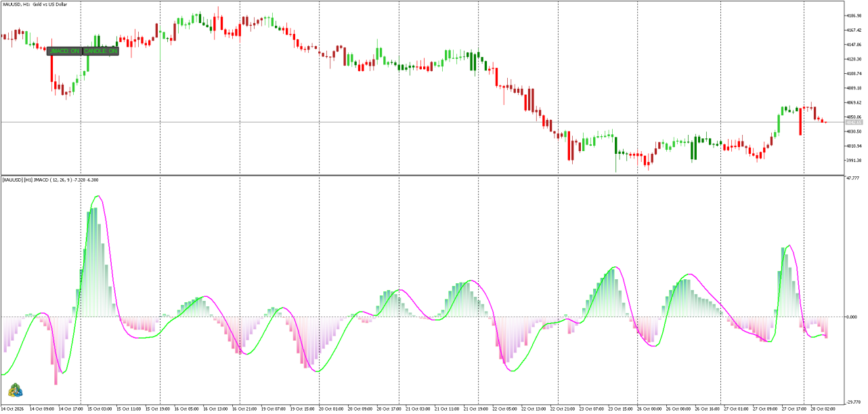The image size is (868, 414).
Task: Click the 21 Oct 19:00 time label
Action: pyautogui.click(x=476, y=409)
